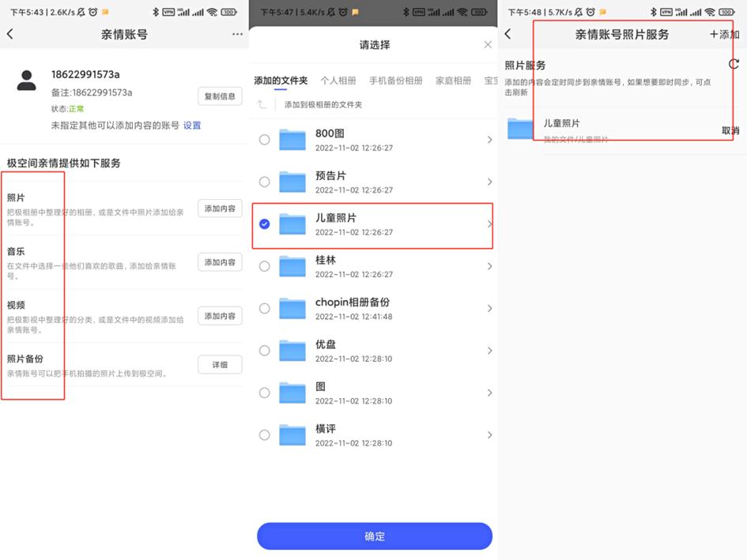Tap the 确定 confirm button
This screenshot has width=747, height=560.
374,536
